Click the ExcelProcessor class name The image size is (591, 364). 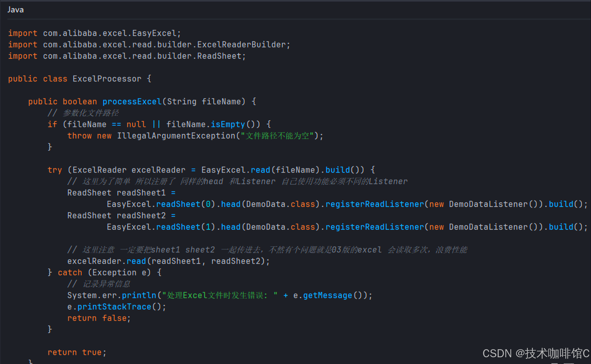pyautogui.click(x=107, y=79)
